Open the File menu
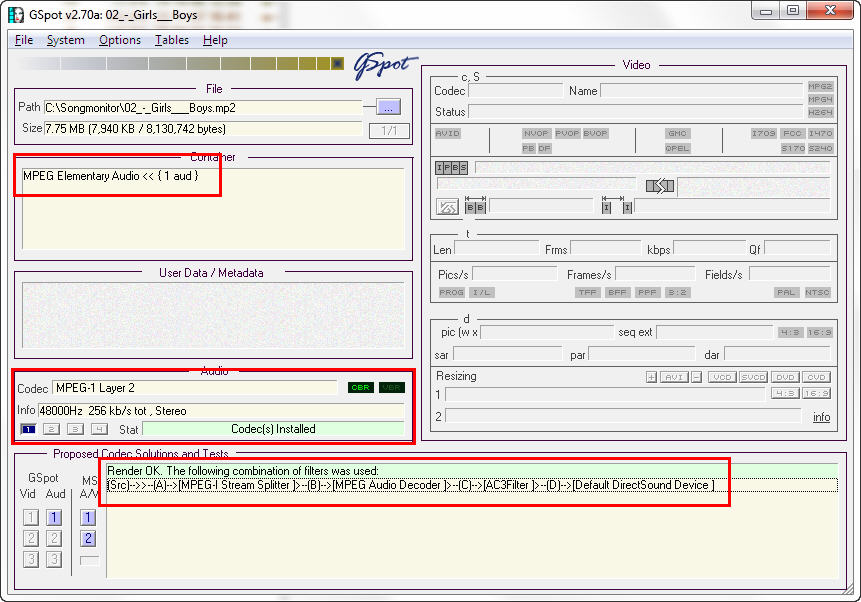Screen dimensions: 861x602 (24, 40)
